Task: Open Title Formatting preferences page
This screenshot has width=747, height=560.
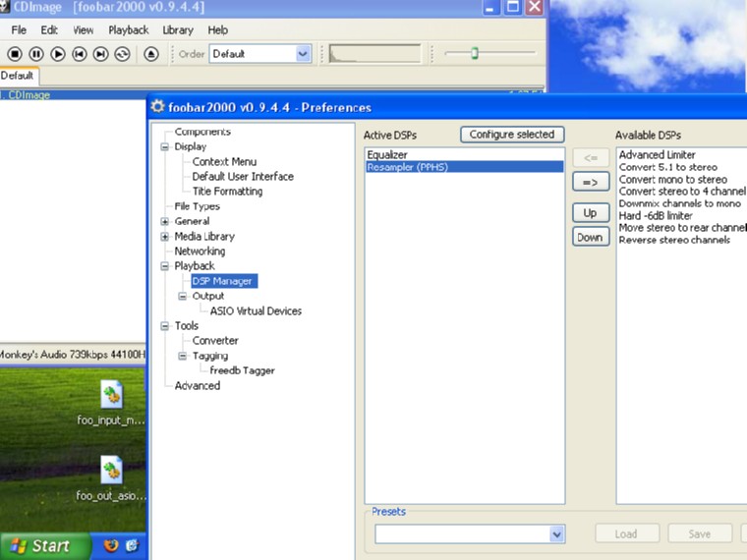Action: click(227, 192)
